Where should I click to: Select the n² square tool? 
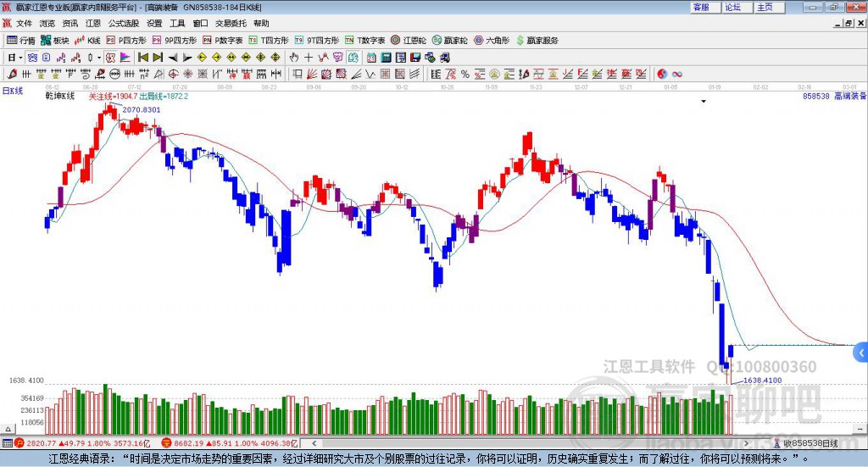(144, 74)
